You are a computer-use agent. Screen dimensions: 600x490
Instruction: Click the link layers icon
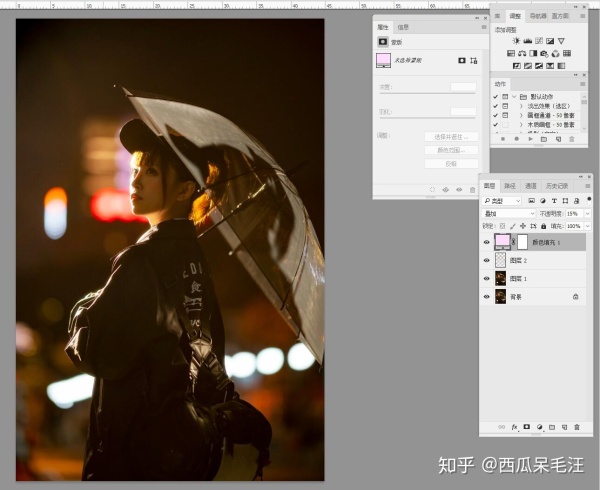point(502,427)
